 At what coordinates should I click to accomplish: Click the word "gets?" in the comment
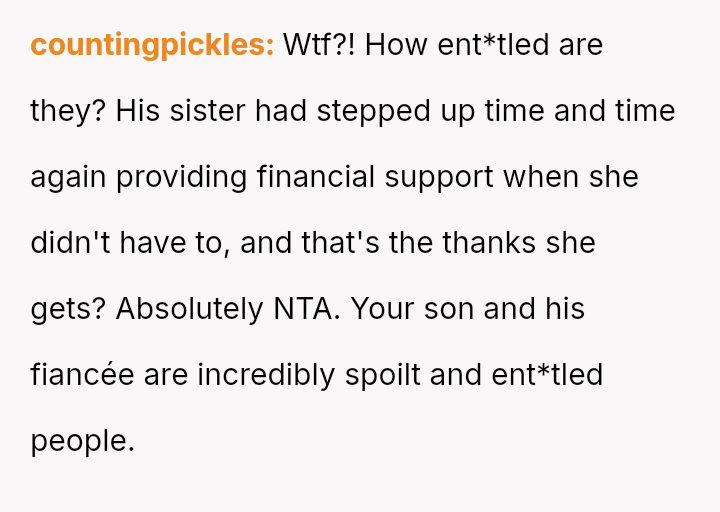click(x=68, y=309)
